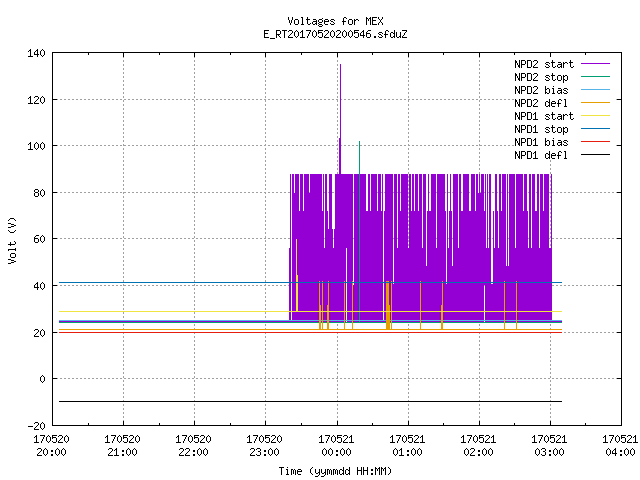
Task: Click the 'NPD1 stop' legend label
Action: 541,129
